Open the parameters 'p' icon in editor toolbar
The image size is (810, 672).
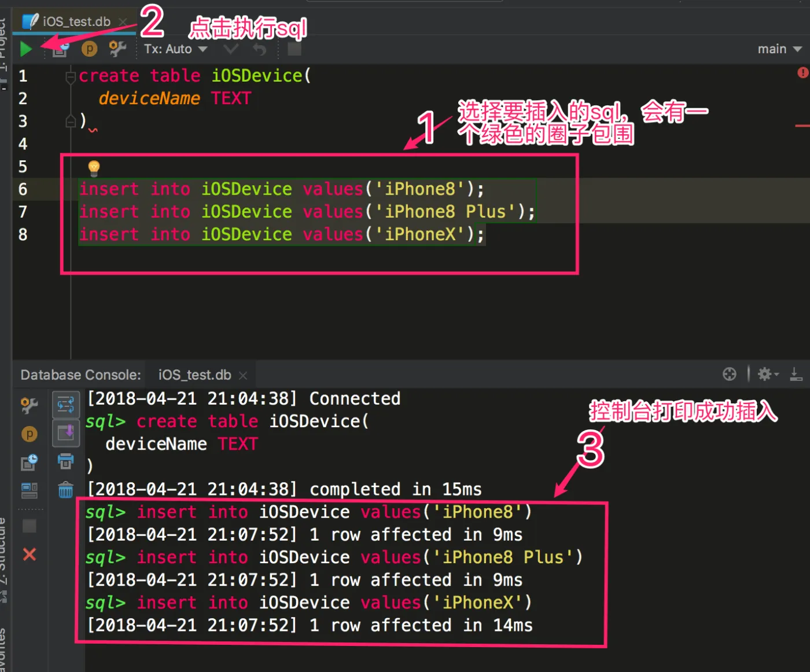coord(89,49)
